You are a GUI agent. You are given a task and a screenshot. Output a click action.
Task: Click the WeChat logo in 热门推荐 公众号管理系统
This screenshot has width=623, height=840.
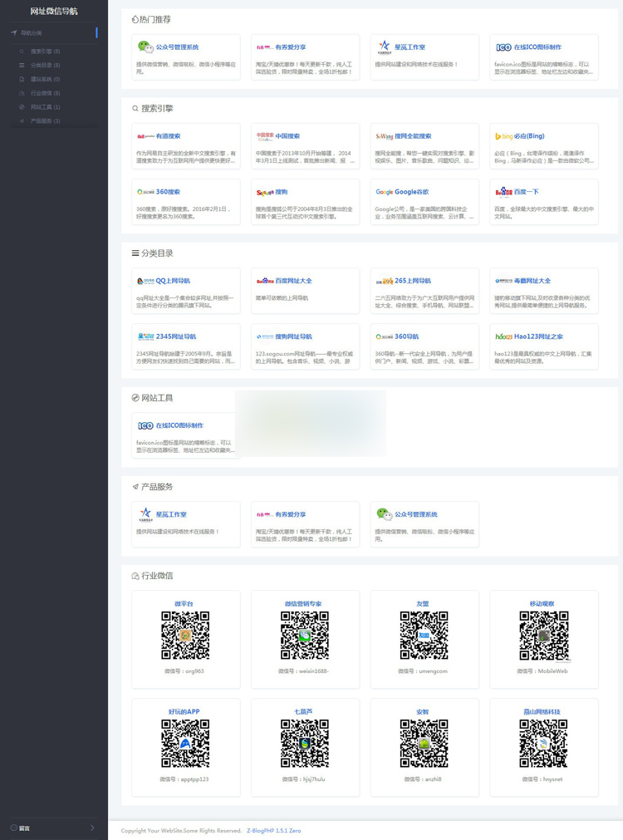pyautogui.click(x=145, y=47)
